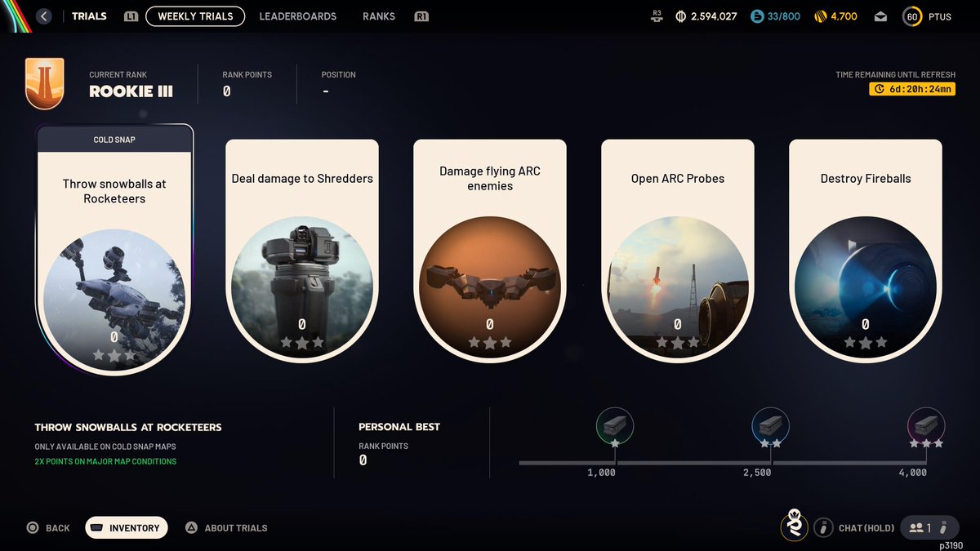Click the Chat (Hold) button
This screenshot has width=980, height=551.
[866, 528]
